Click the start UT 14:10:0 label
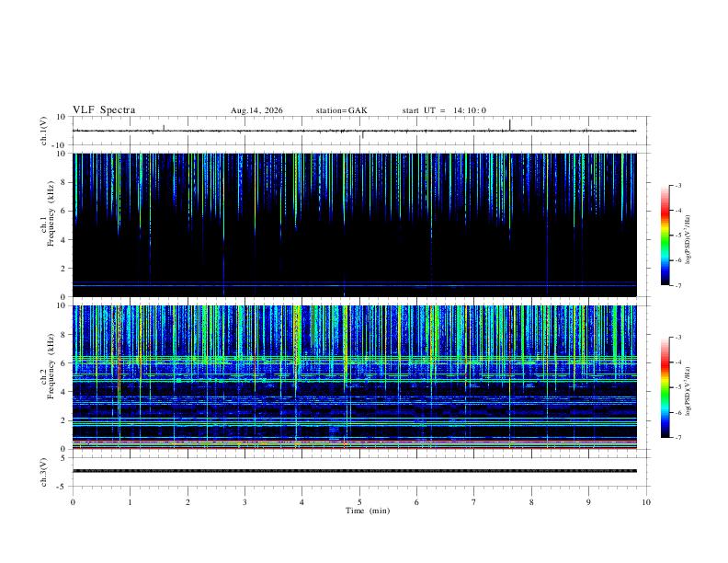The image size is (728, 563). 444,110
